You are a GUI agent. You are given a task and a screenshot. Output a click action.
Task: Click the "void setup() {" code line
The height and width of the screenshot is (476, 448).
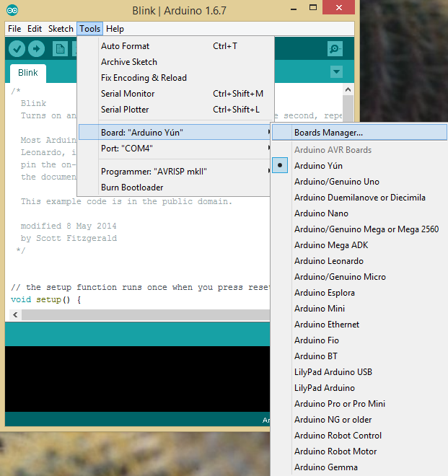tap(46, 299)
